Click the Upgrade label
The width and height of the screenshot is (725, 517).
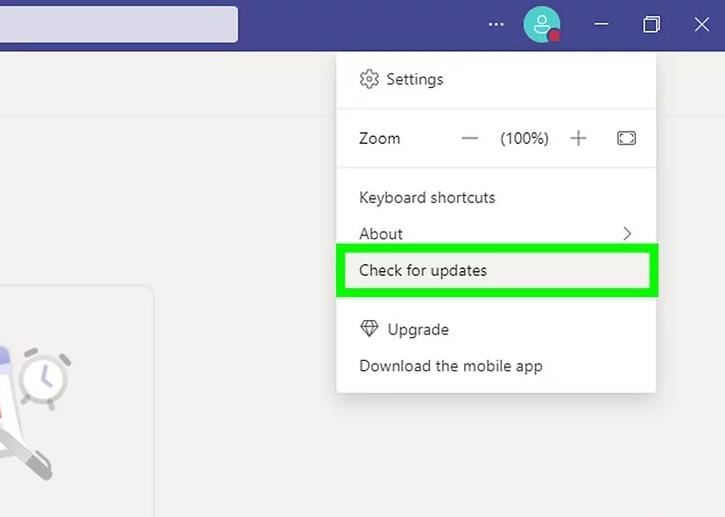[x=418, y=329]
